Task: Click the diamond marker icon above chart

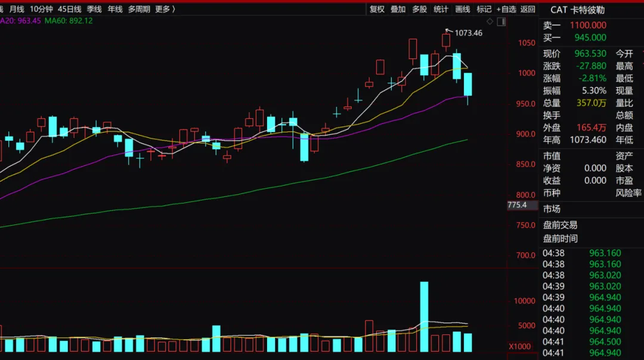Action: coord(490,21)
